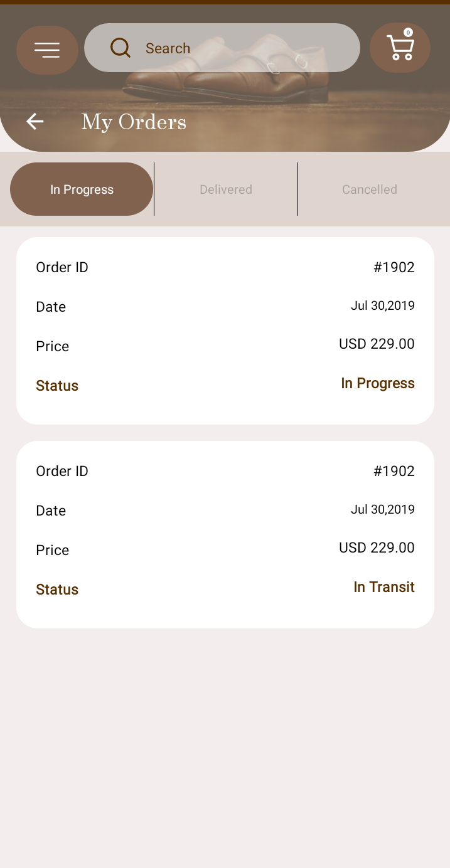Click the My Orders page title
450x868 pixels.
134,122
